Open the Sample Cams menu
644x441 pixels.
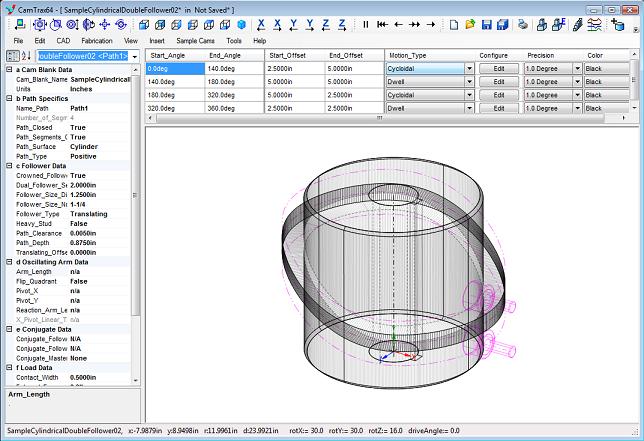click(x=195, y=41)
